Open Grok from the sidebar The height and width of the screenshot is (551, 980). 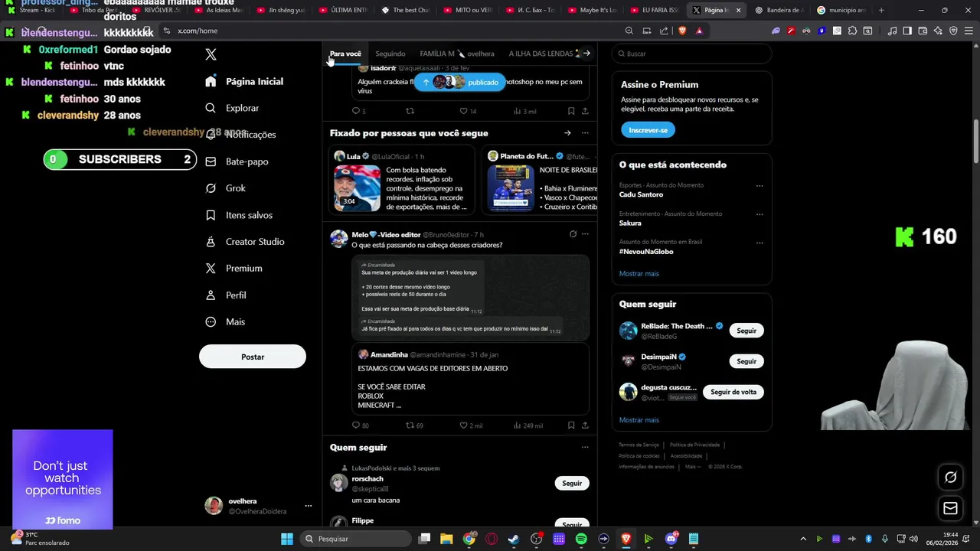pos(226,188)
